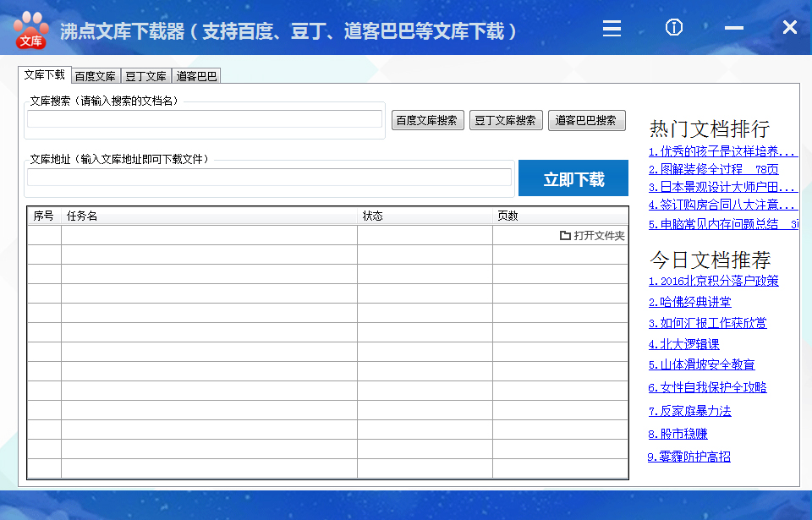
Task: Click the 热门文档排行 heading
Action: pos(709,129)
